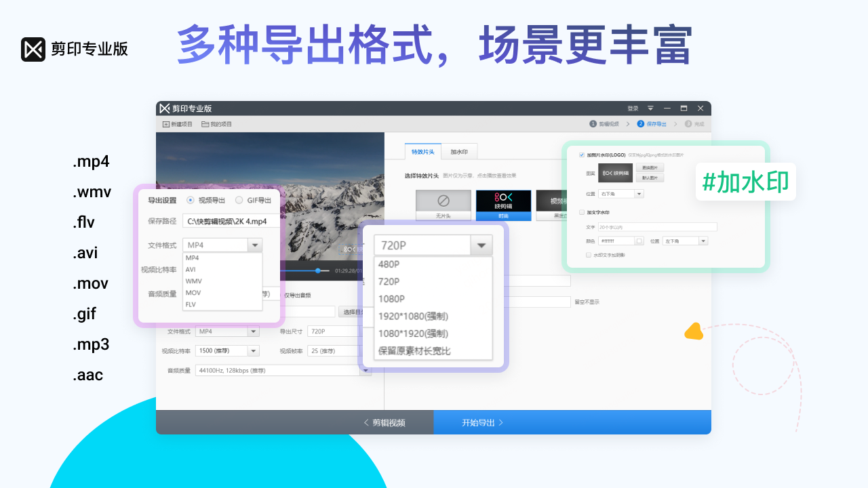Open the watermark 位置 右下角 dropdown

[x=620, y=194]
